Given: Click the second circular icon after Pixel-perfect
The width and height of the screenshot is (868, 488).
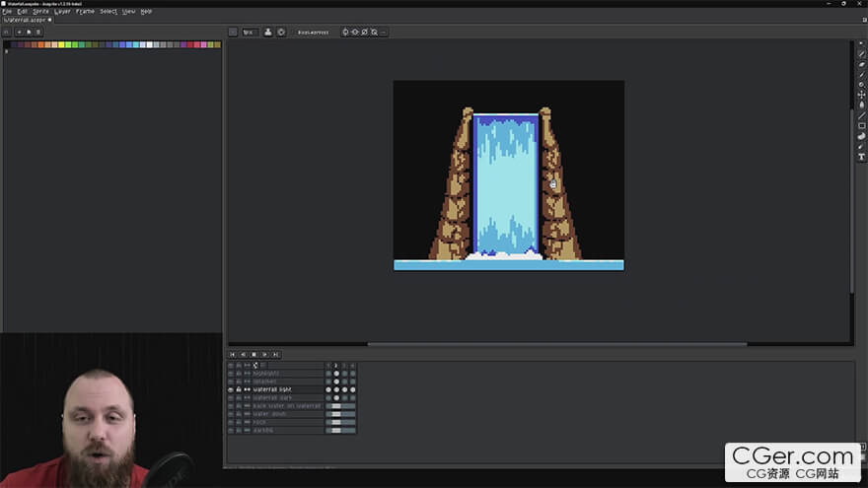Looking at the screenshot, I should [355, 33].
